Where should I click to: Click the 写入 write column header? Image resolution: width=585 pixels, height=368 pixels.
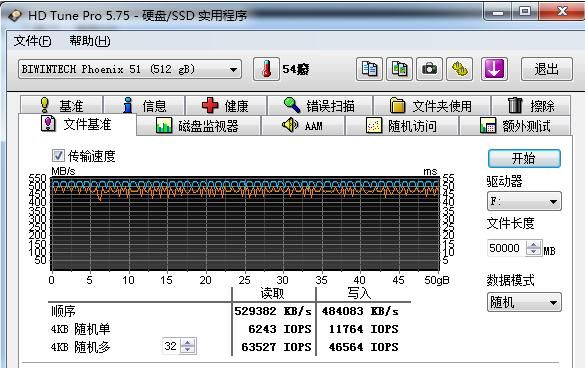(359, 293)
